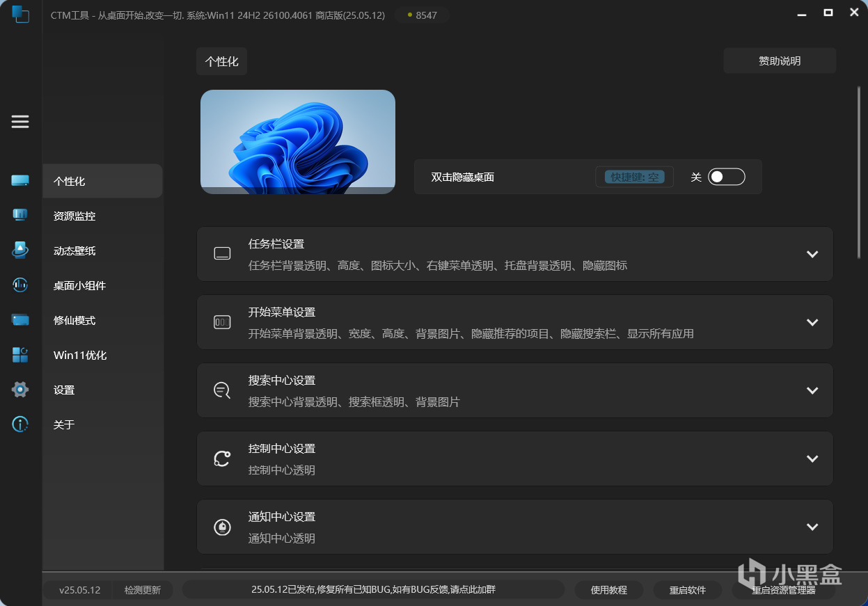Open Win11优化 in the side menu
Screen dimensions: 868x606
pyautogui.click(x=102, y=355)
